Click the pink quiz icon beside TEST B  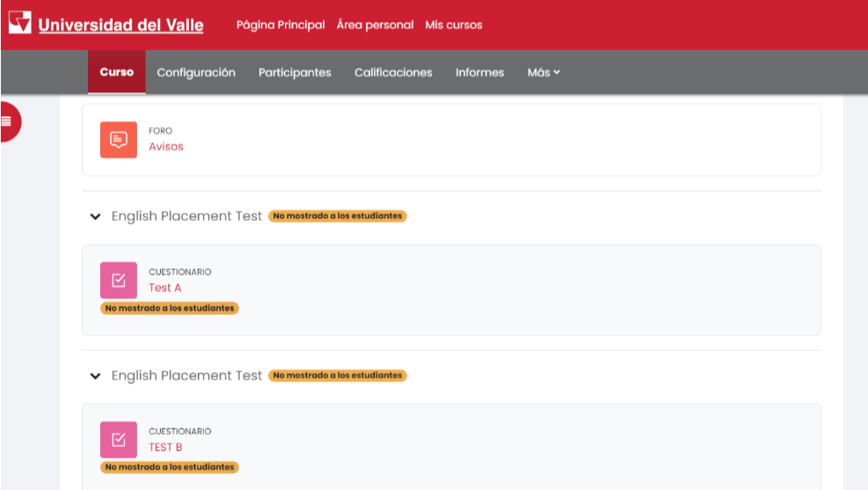click(119, 440)
